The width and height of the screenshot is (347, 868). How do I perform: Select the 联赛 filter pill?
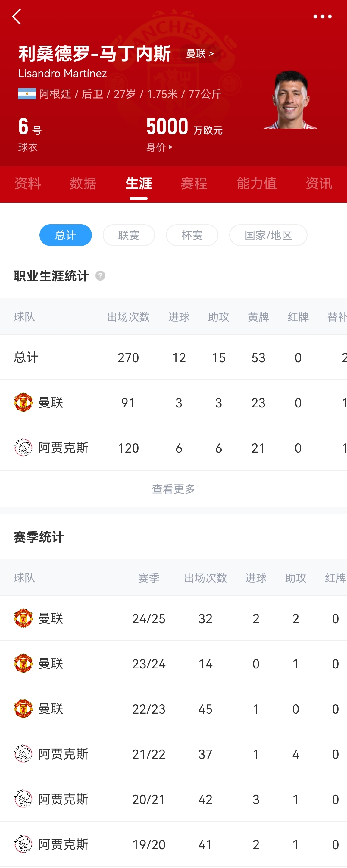[x=129, y=235]
